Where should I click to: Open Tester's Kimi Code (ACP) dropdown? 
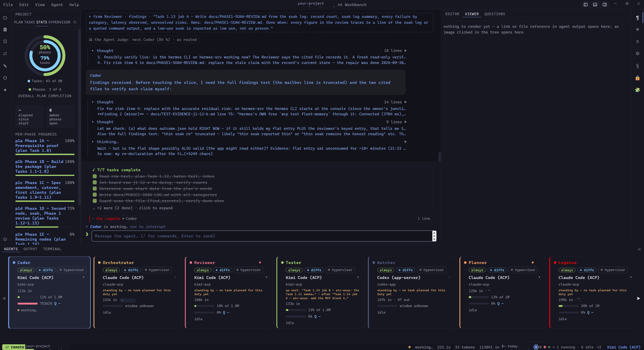point(358,278)
